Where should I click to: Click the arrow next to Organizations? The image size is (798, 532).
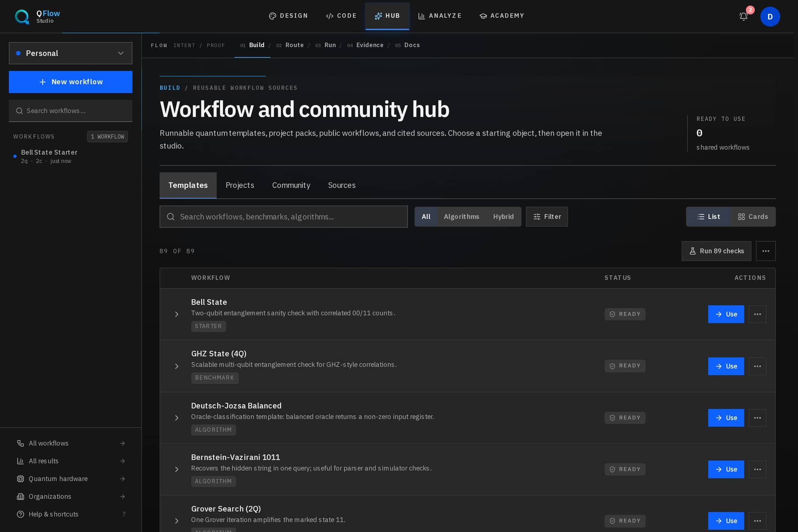tap(123, 497)
